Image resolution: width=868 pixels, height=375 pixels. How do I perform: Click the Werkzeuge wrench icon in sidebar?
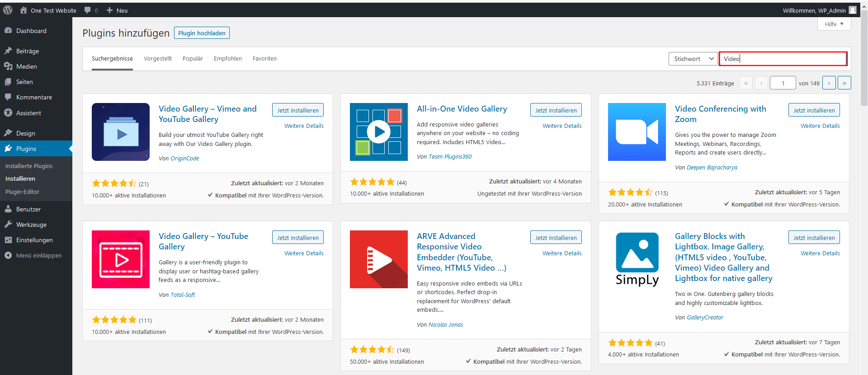8,224
